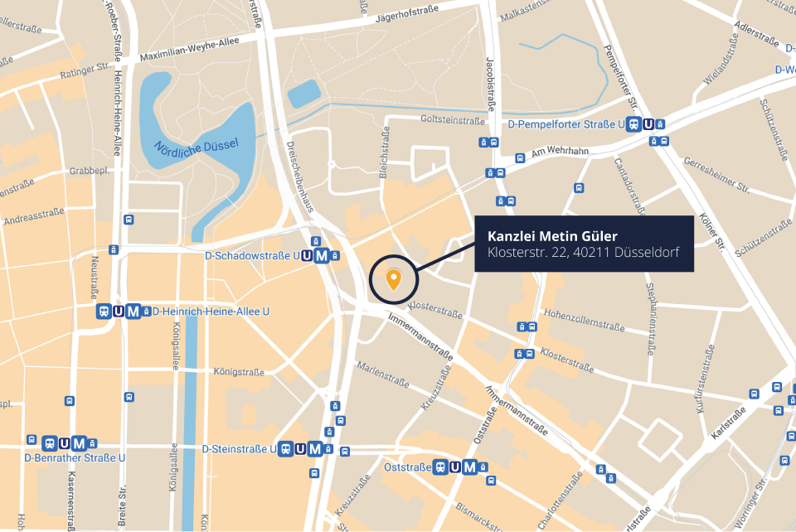Click the Hohenzollernstraße street label

(585, 321)
